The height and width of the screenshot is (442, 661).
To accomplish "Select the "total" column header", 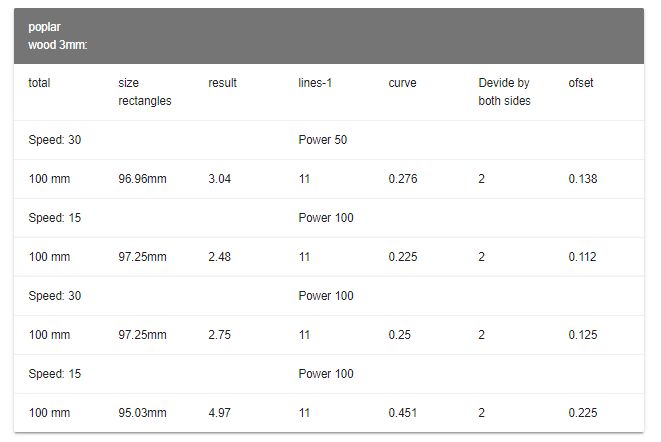I will (40, 83).
